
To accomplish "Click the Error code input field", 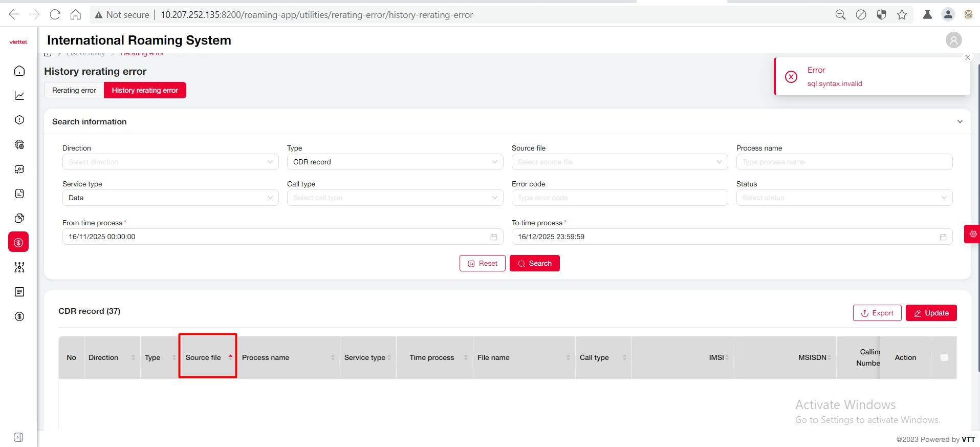I will coord(619,198).
